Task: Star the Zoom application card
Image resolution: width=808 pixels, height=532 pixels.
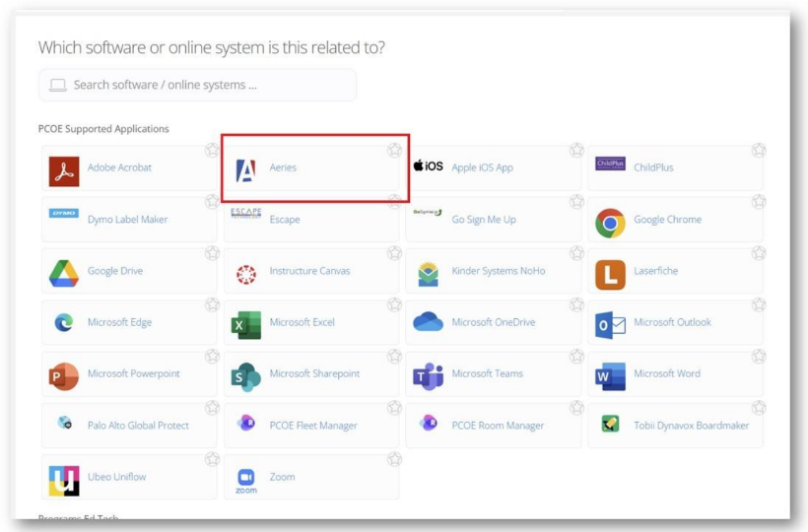Action: click(x=394, y=459)
